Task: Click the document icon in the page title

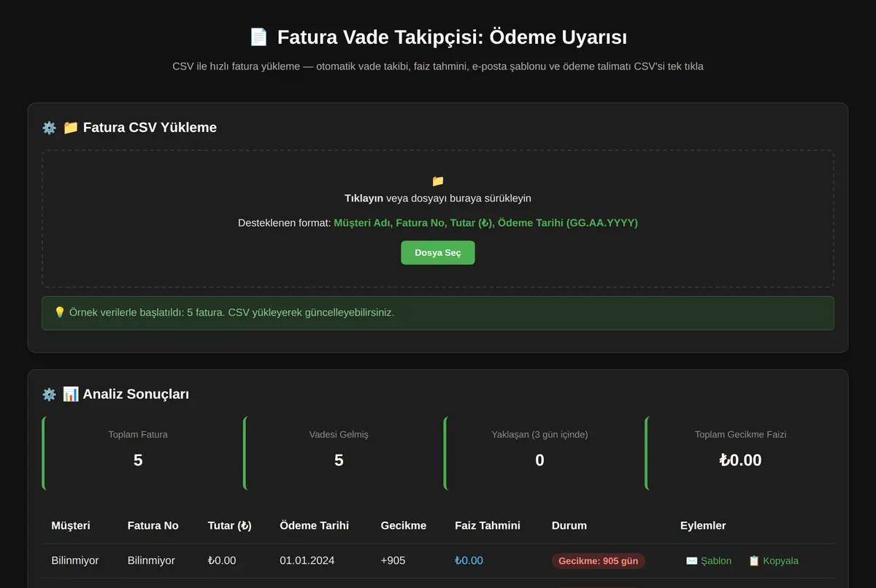Action: click(x=258, y=37)
